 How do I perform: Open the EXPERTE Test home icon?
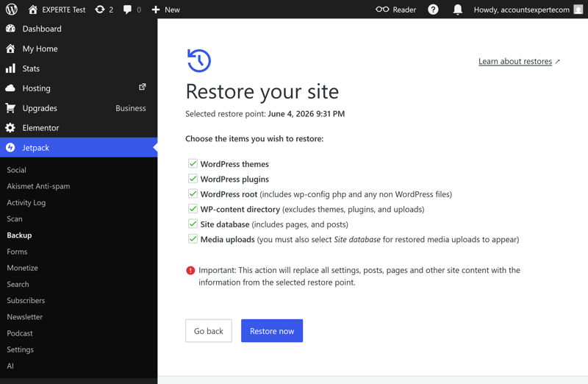pyautogui.click(x=33, y=10)
